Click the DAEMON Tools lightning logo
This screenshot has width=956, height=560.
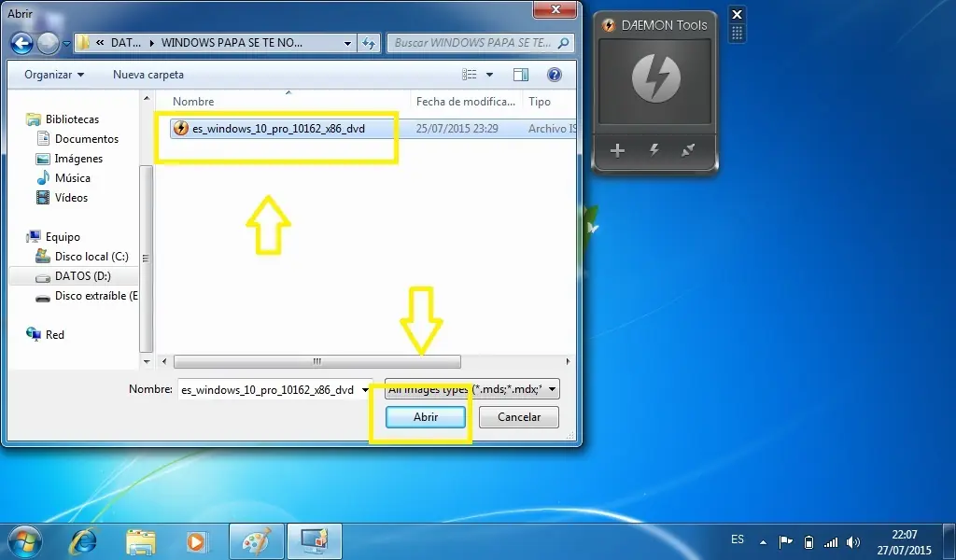[x=655, y=78]
